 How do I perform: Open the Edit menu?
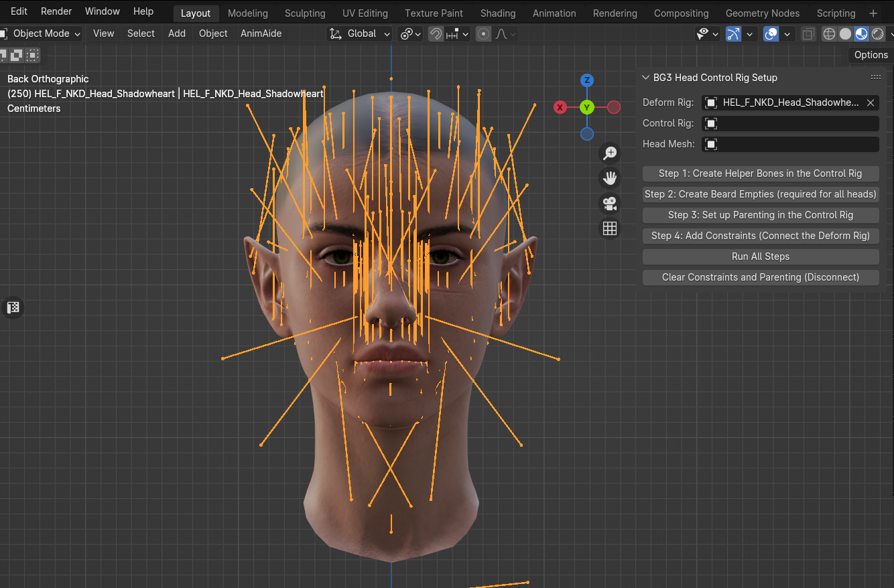(x=19, y=11)
